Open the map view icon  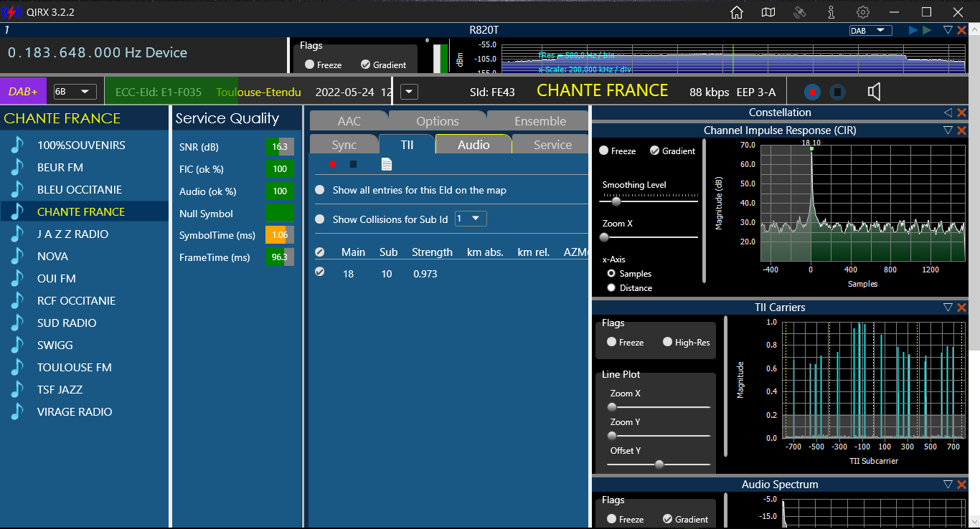click(x=768, y=12)
